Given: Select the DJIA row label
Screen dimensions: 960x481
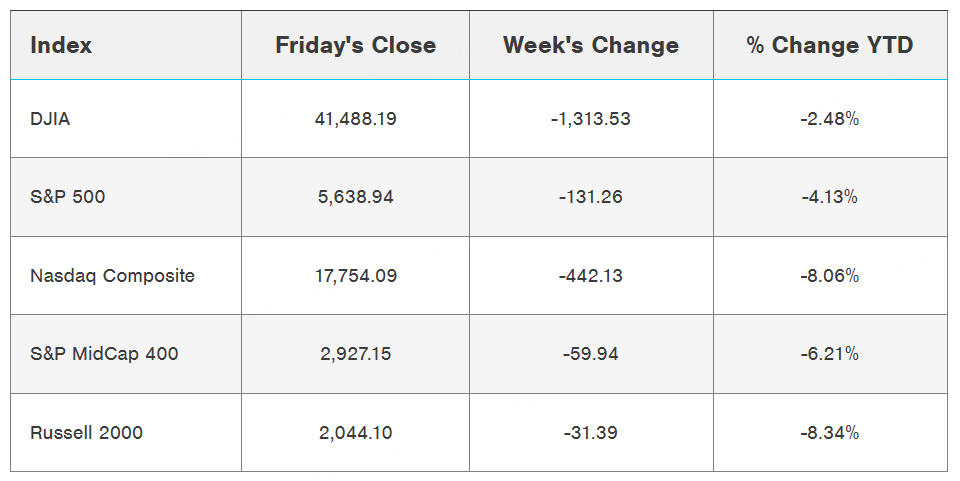Looking at the screenshot, I should (x=51, y=119).
